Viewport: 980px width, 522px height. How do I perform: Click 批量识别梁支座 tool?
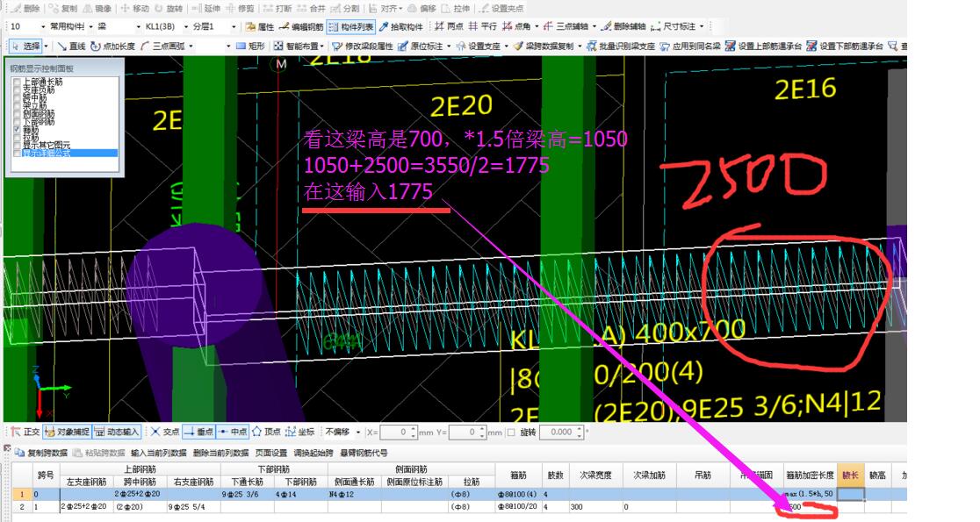pos(621,46)
